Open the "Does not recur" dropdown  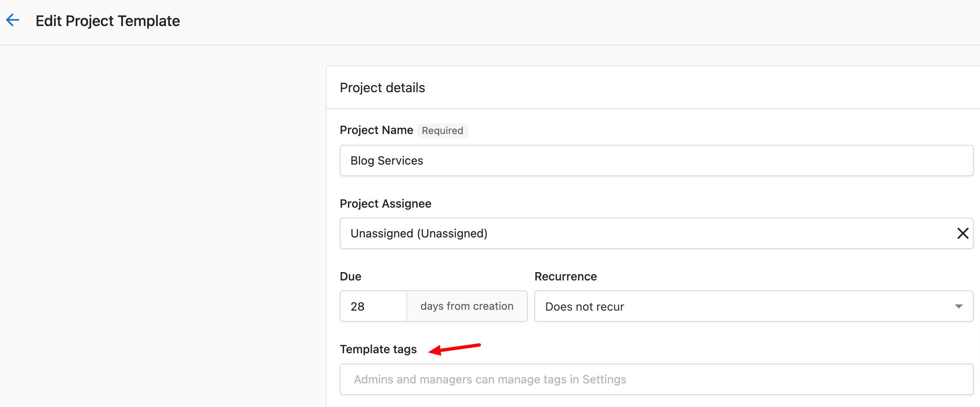point(754,306)
